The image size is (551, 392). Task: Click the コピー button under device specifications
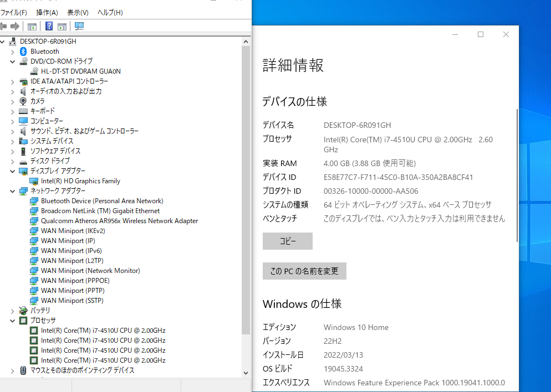pyautogui.click(x=288, y=241)
